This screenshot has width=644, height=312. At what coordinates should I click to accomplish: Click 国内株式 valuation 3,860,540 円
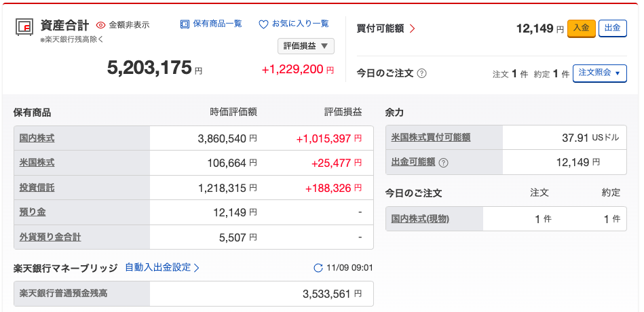click(227, 139)
